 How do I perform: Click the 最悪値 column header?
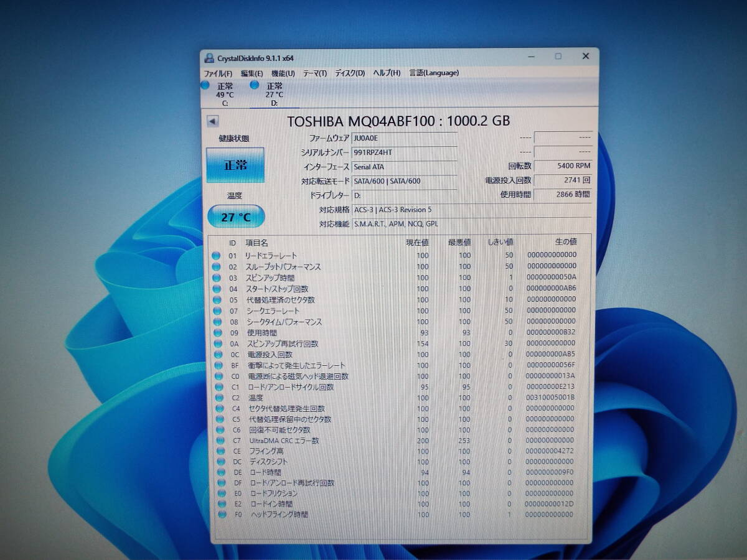coord(459,242)
